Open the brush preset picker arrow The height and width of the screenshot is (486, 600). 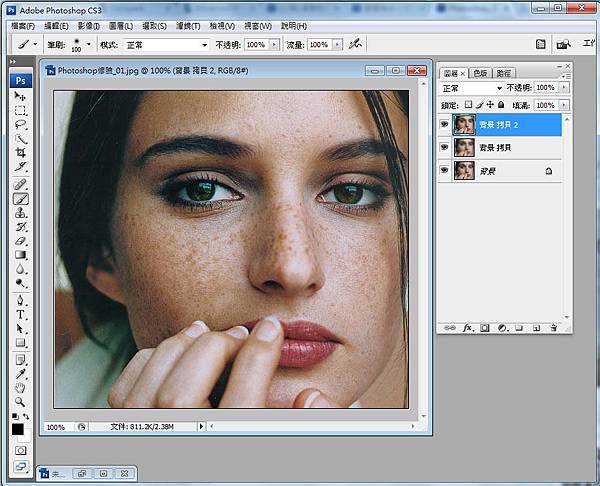coord(89,45)
